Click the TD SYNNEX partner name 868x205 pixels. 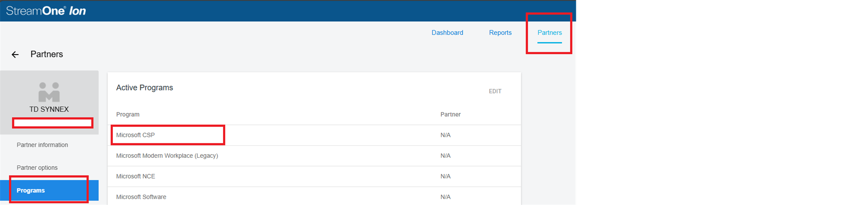49,109
